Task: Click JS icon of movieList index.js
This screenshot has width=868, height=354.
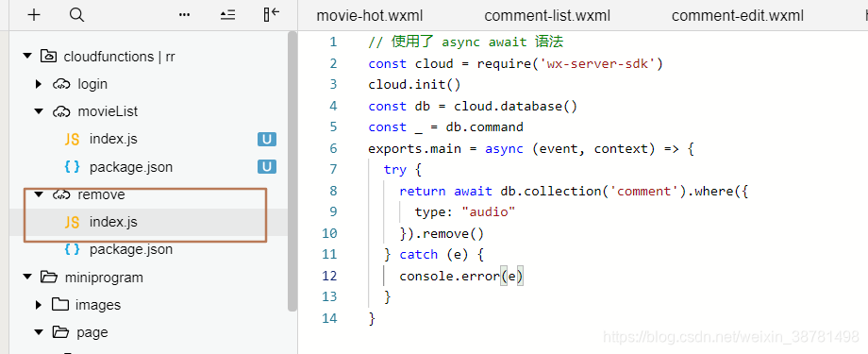Action: point(72,140)
